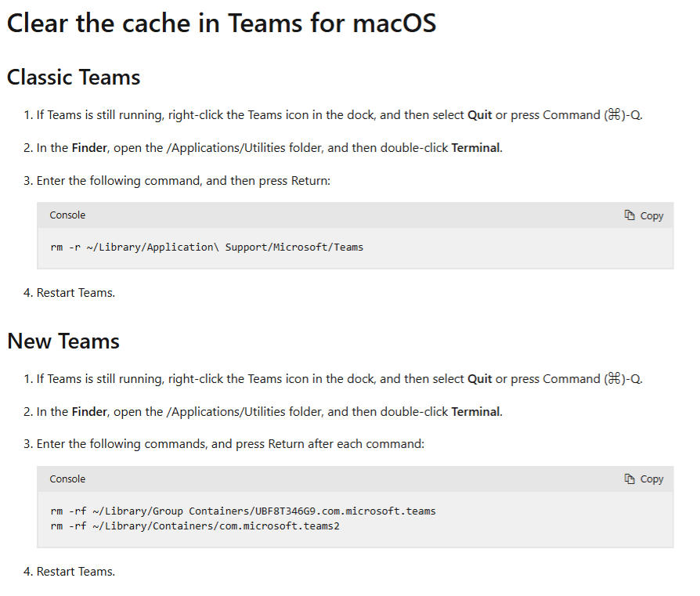
Task: Click the Group Containers rm -rf command line
Action: (243, 511)
